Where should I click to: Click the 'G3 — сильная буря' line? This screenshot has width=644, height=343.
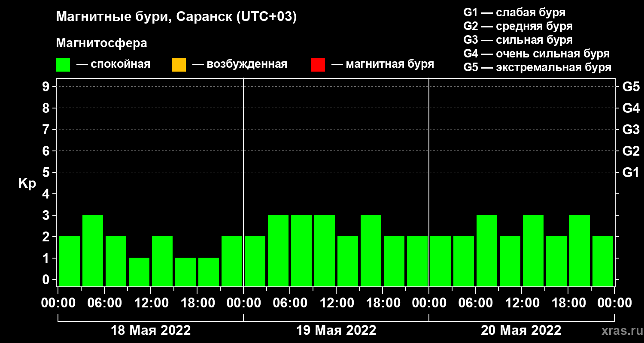[518, 40]
